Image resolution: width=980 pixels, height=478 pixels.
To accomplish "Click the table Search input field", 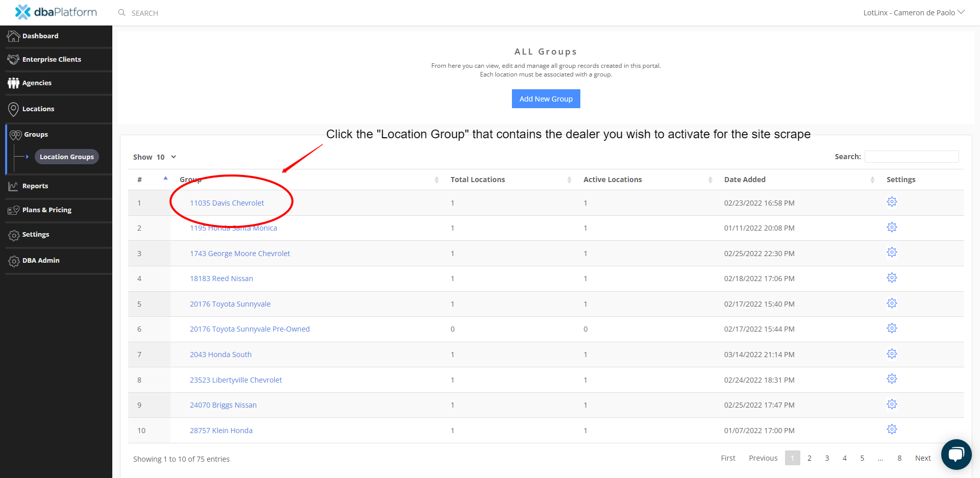I will pyautogui.click(x=912, y=157).
